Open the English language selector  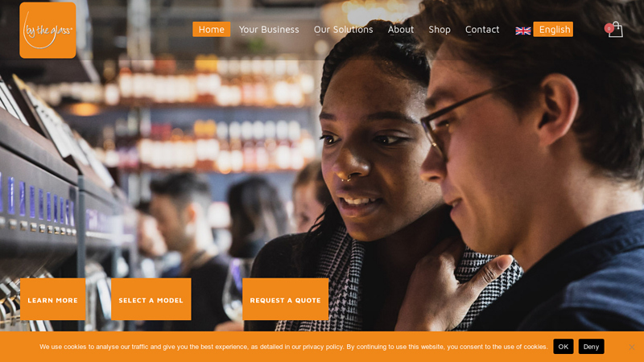pos(553,30)
